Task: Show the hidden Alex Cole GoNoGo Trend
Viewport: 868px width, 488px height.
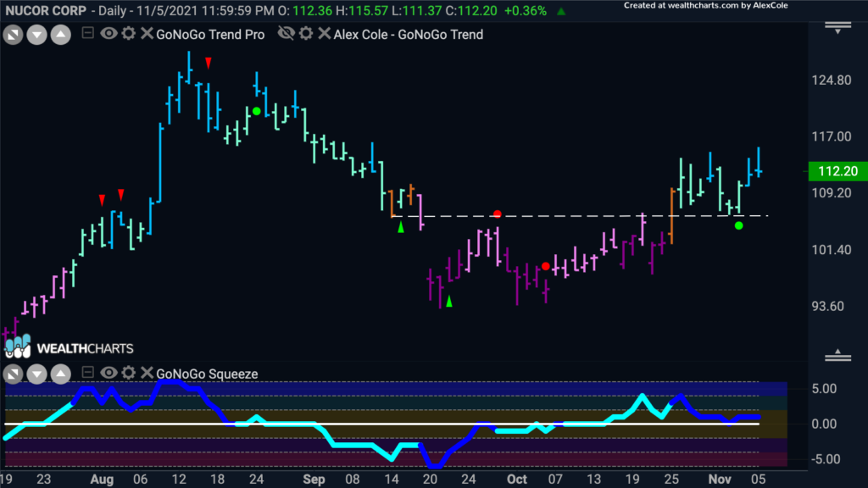Action: pyautogui.click(x=287, y=35)
